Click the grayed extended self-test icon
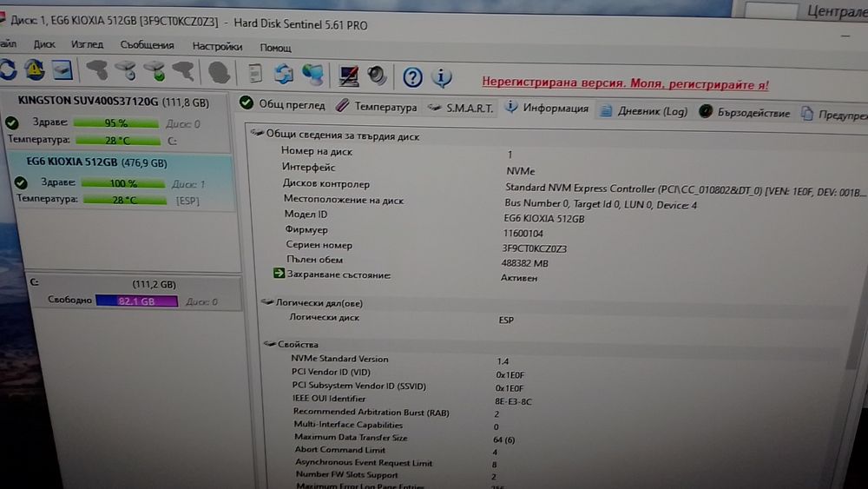The height and width of the screenshot is (489, 868). click(x=183, y=72)
